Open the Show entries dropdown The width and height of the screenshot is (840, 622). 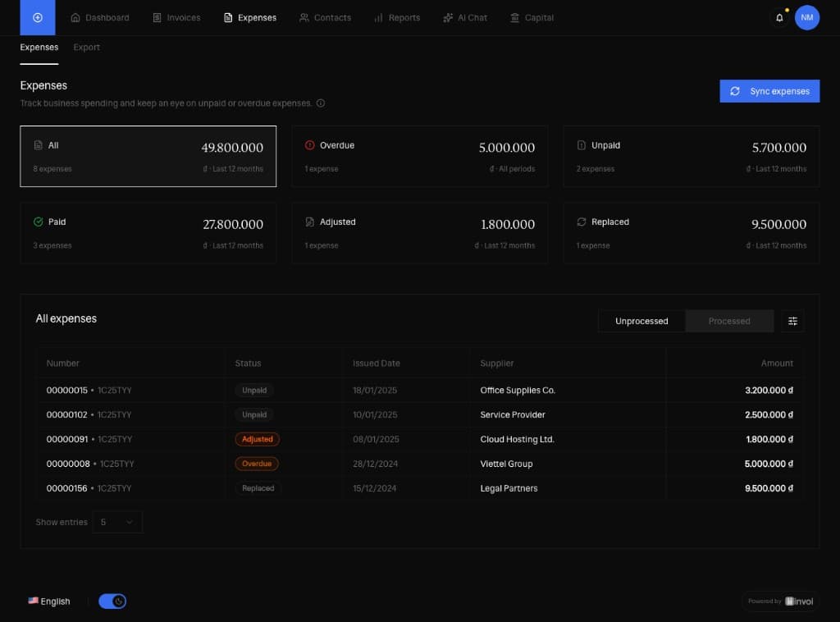click(x=117, y=522)
